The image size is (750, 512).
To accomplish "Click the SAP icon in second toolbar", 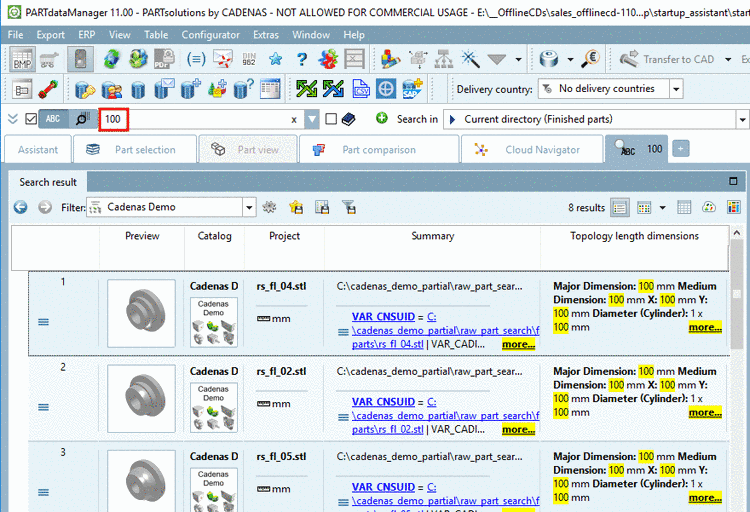I will point(413,89).
